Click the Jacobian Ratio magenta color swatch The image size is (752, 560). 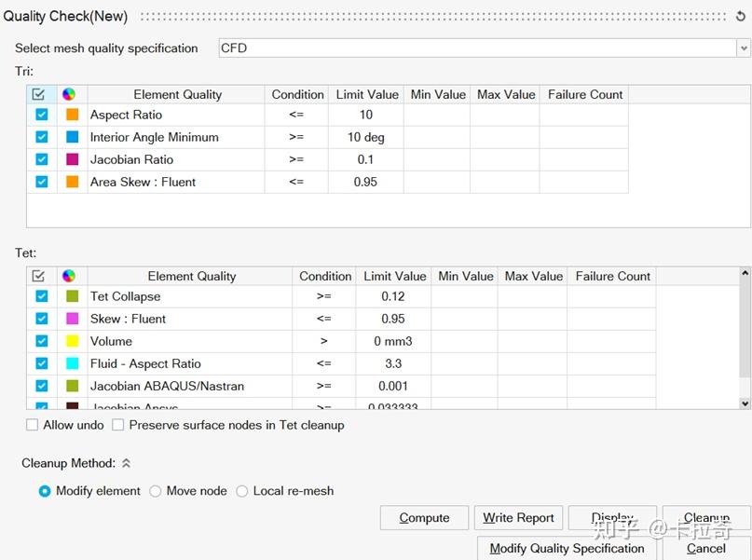click(x=72, y=159)
